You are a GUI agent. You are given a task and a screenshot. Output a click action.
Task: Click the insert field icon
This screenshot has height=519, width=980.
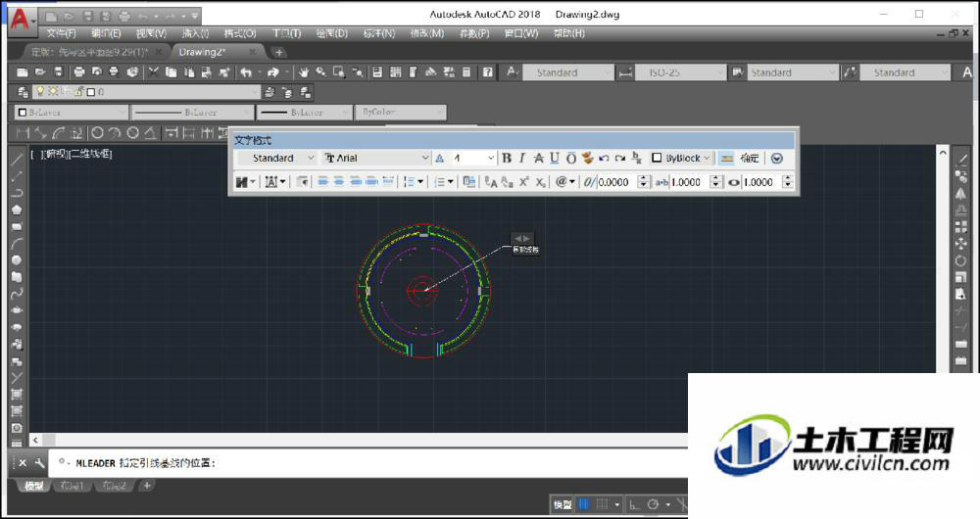click(x=468, y=182)
